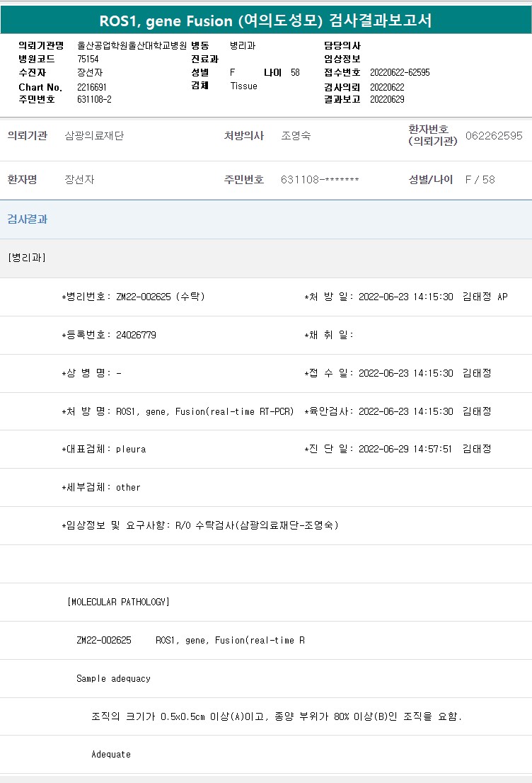
Task: Select pathology number ZM22-002625 (수탁)
Action: [x=160, y=297]
